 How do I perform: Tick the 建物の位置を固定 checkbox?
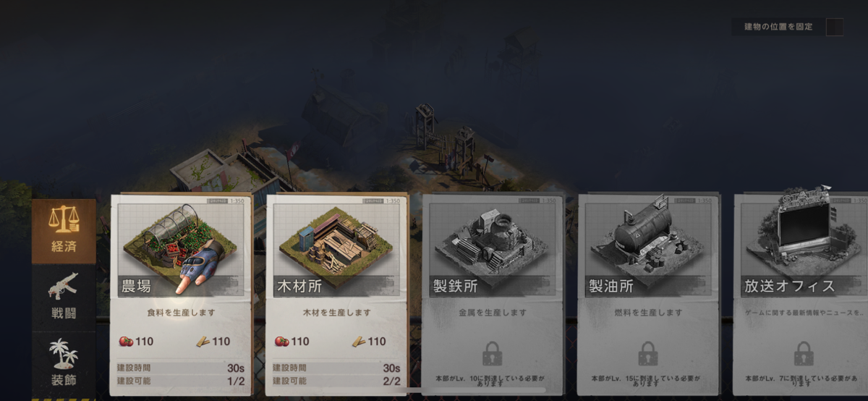point(834,27)
